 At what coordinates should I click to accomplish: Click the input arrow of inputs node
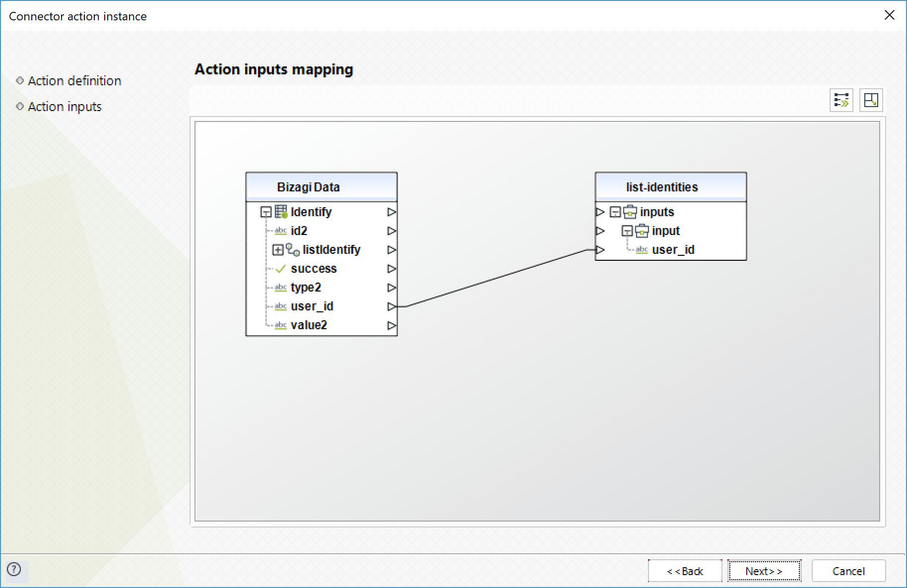pos(600,212)
